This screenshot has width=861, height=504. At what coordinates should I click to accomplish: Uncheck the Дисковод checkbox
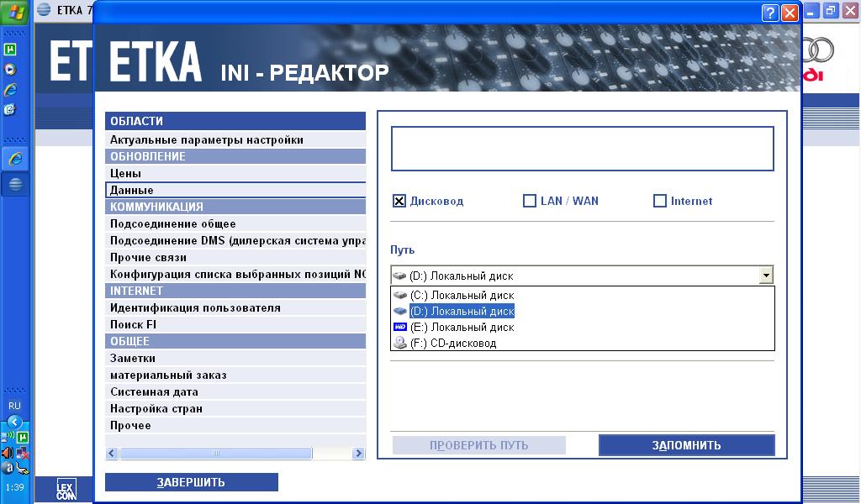click(x=399, y=201)
